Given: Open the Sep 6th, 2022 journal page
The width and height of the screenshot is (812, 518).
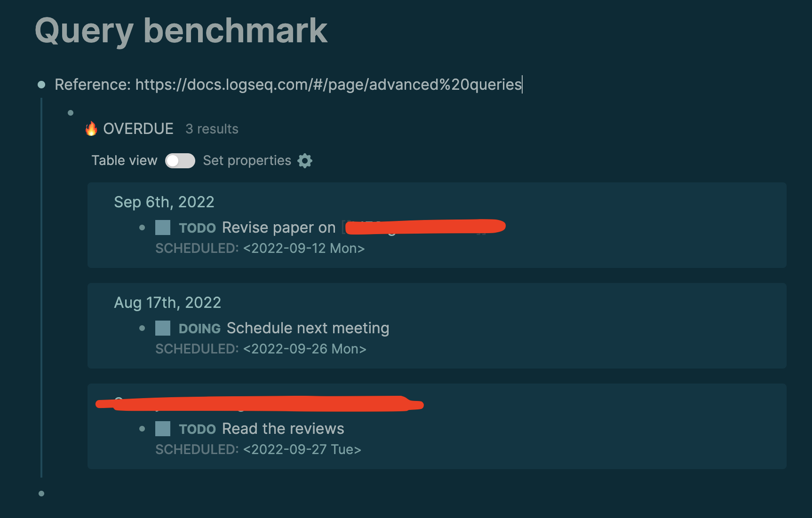Looking at the screenshot, I should (164, 202).
